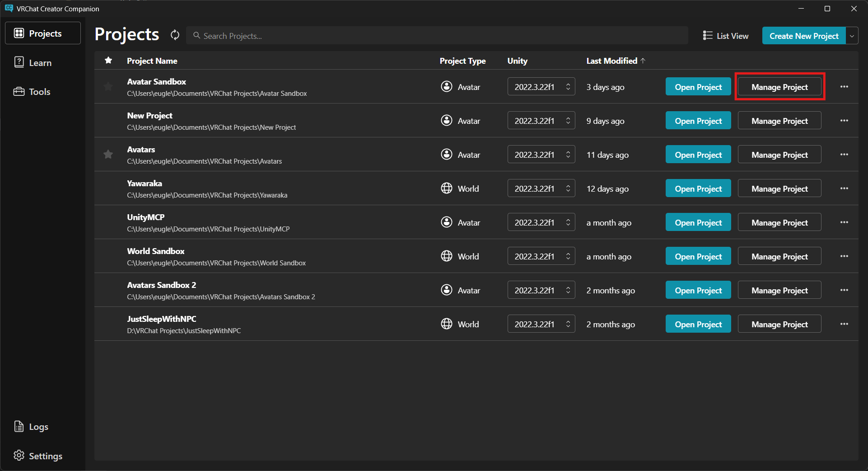Click the Avatar type icon for Avatar Sandbox

click(x=447, y=86)
